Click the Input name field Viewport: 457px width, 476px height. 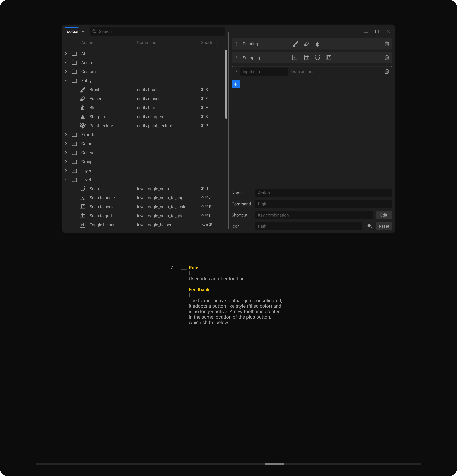pyautogui.click(x=264, y=72)
